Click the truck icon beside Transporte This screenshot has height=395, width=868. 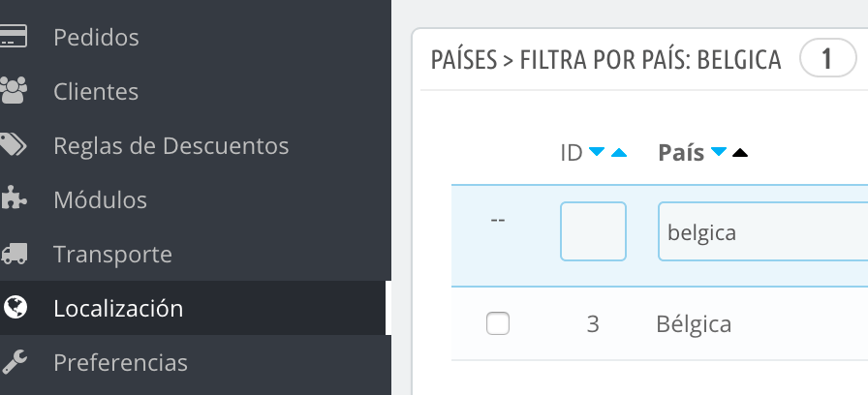point(14,254)
